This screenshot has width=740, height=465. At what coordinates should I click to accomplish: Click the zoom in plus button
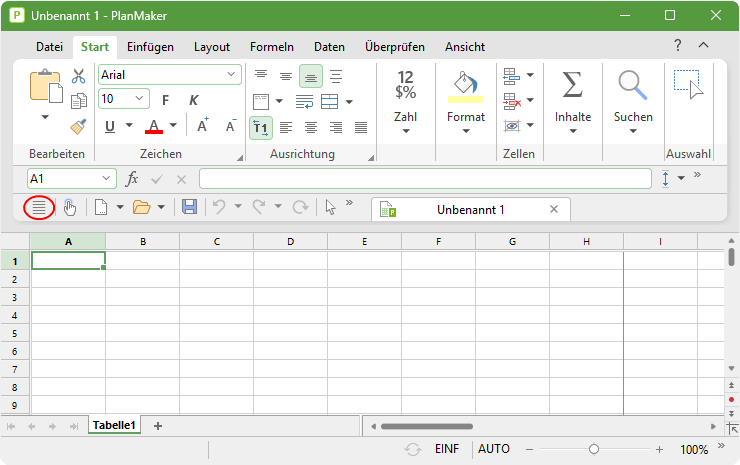point(659,449)
